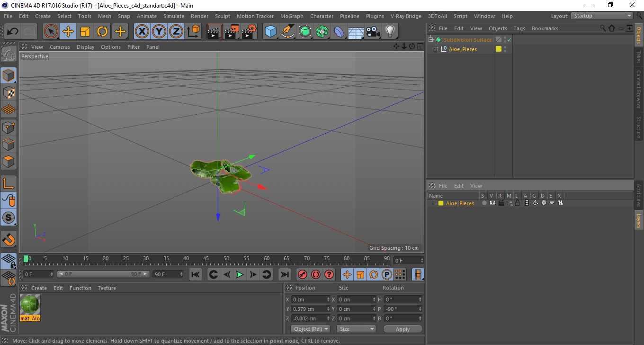Play the animation forward

point(240,274)
